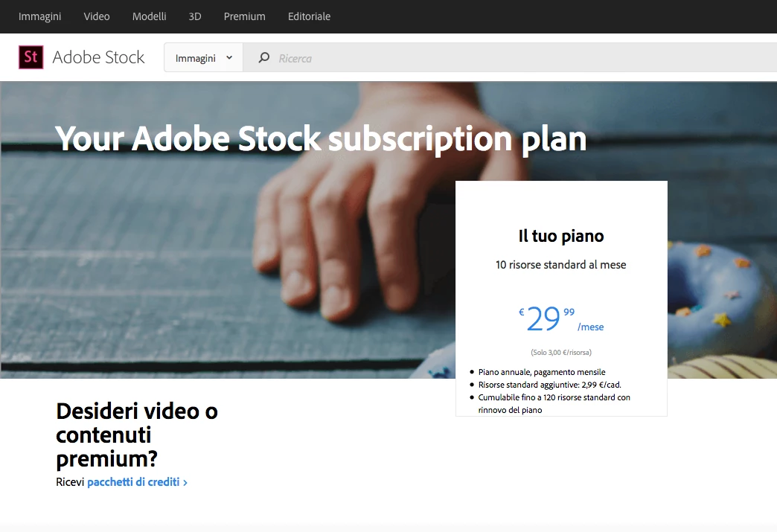Click the Adobe Stock St logo icon
This screenshot has width=777, height=532.
coord(31,57)
